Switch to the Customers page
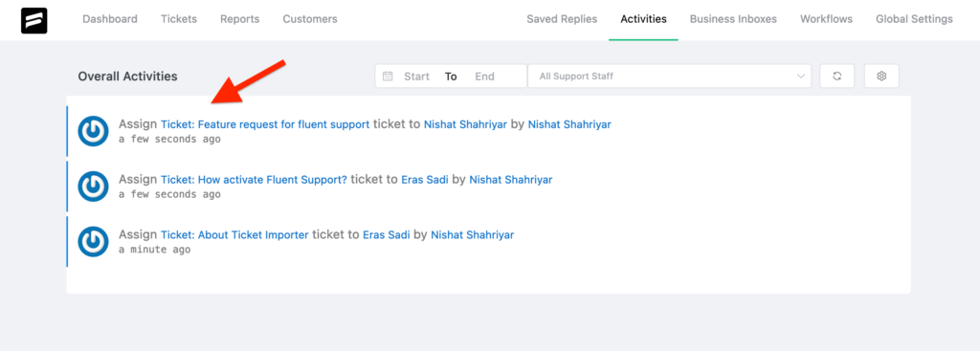 pos(310,19)
